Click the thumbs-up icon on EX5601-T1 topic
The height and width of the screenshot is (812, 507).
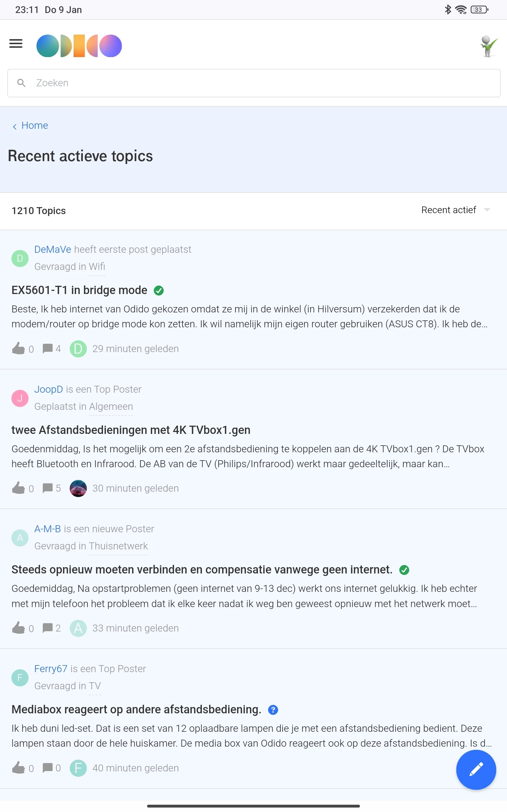(18, 349)
